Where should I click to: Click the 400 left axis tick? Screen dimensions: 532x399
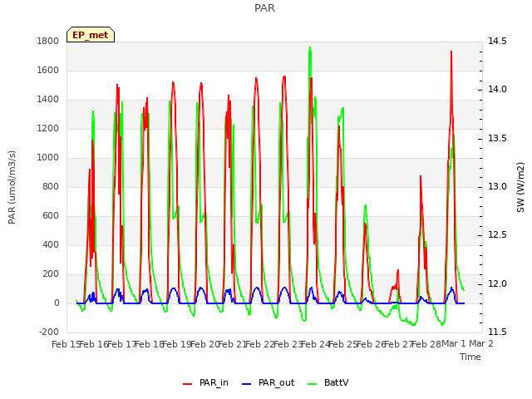[x=51, y=245]
